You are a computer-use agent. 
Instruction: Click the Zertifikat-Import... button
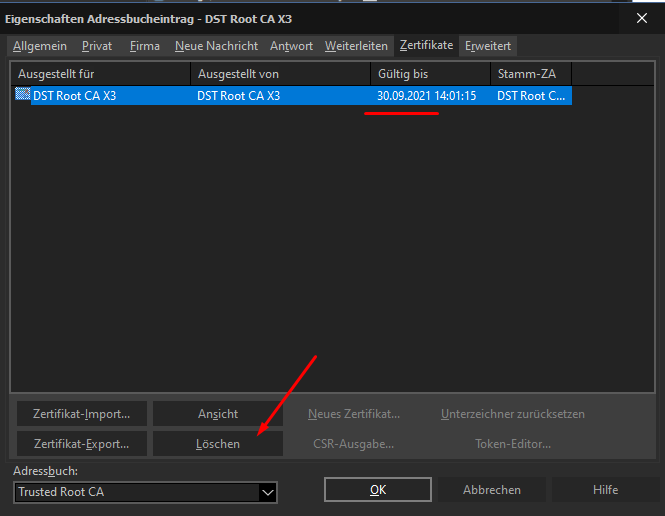click(x=82, y=414)
